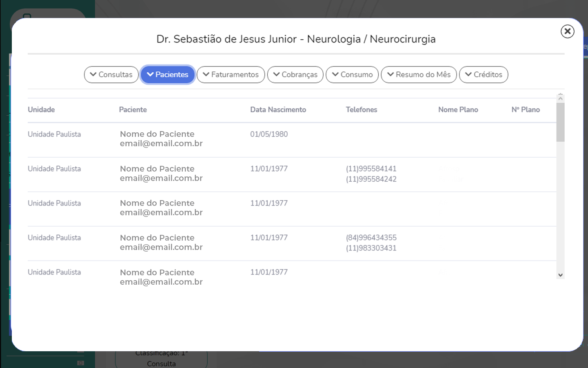Click the Telefones column header
The width and height of the screenshot is (588, 368).
coord(361,110)
